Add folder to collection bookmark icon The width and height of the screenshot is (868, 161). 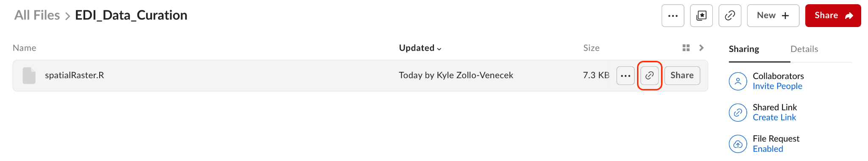pos(701,16)
